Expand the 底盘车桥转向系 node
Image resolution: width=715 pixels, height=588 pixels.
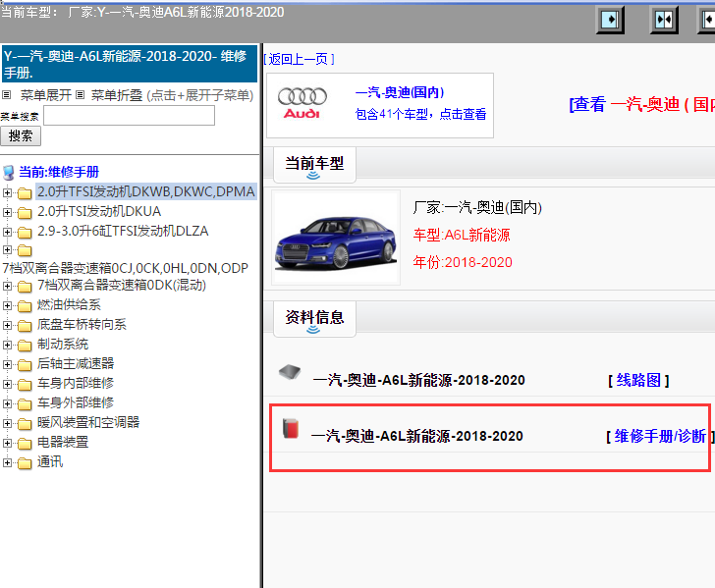click(x=7, y=325)
